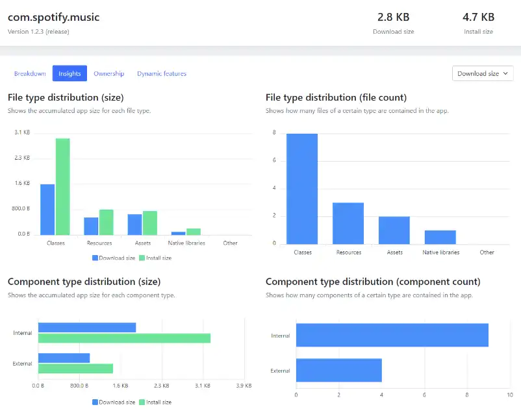Select the Insights tab

click(x=70, y=73)
